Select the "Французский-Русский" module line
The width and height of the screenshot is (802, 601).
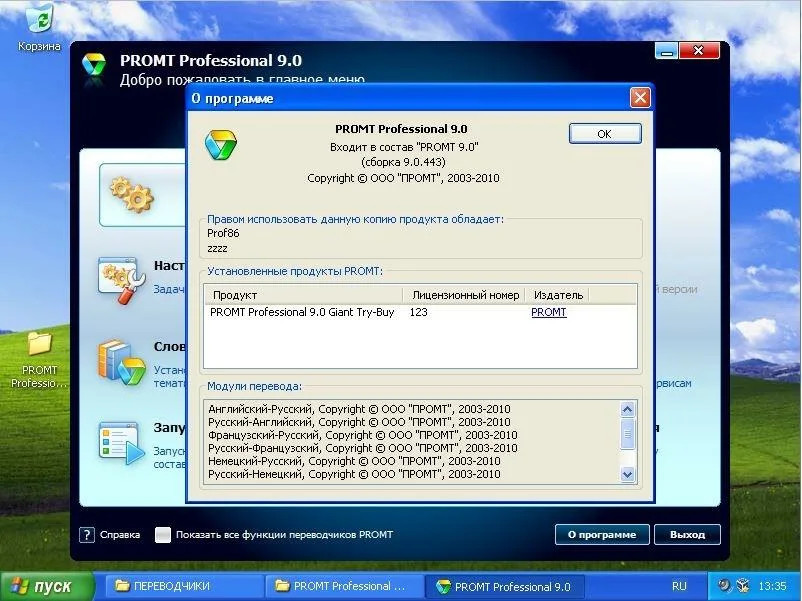363,435
